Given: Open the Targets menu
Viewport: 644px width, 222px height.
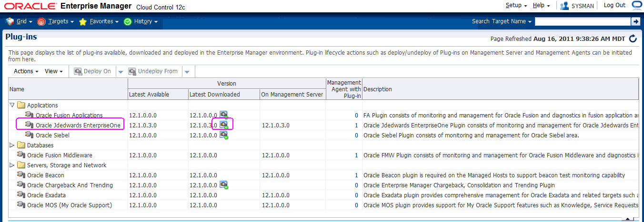Looking at the screenshot, I should (61, 21).
